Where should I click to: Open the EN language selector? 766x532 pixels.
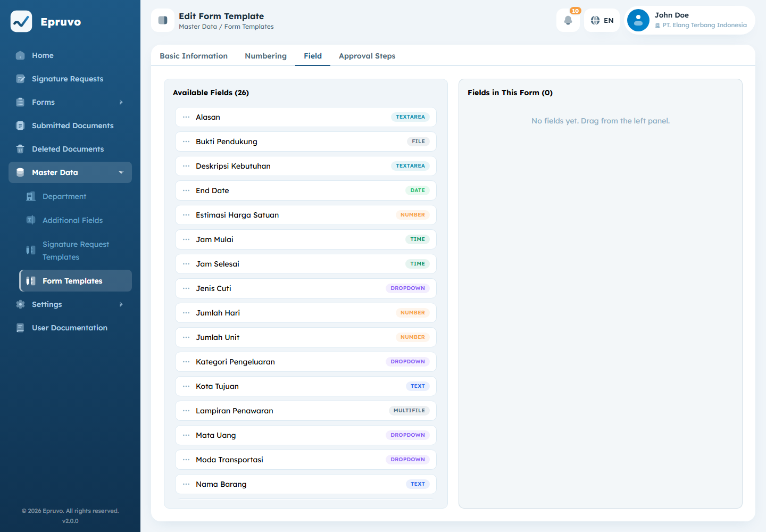[x=602, y=20]
